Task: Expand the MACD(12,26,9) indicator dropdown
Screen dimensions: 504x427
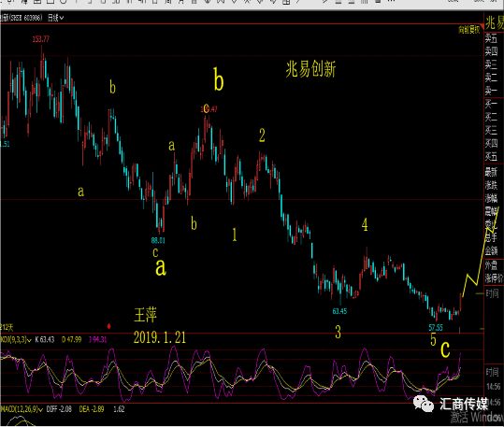Action: coord(22,409)
